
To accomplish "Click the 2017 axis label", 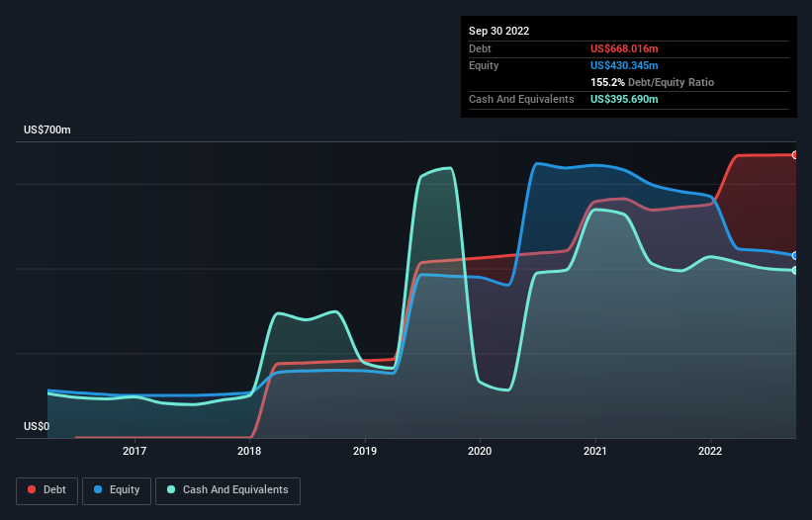I will point(135,451).
